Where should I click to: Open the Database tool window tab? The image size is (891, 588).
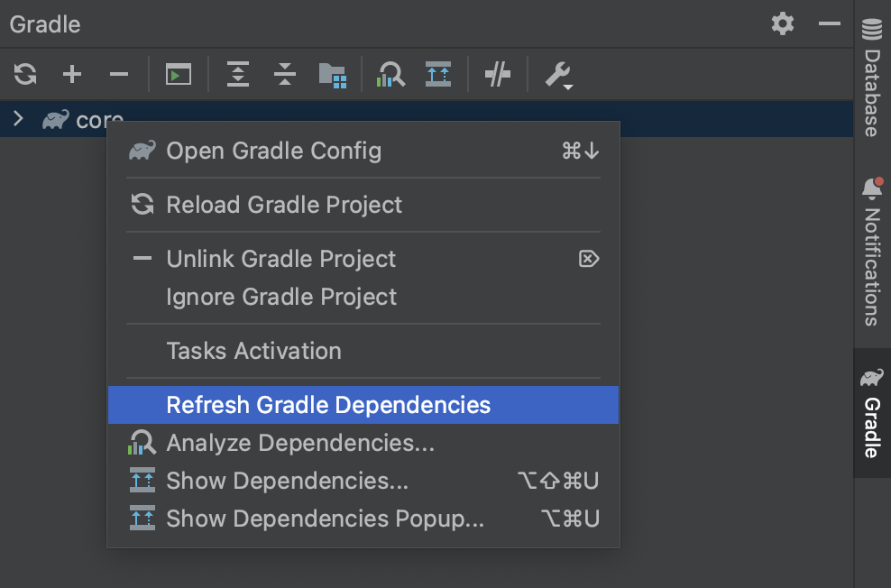tap(872, 78)
